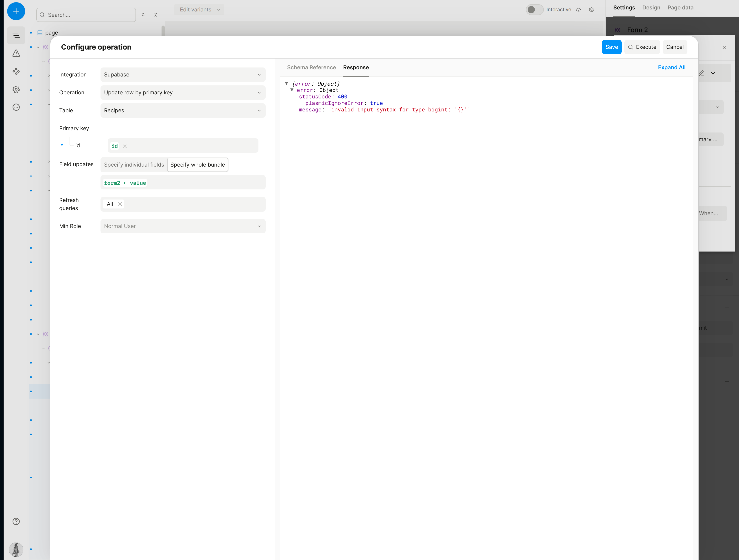Open the Settings tab

(x=624, y=8)
